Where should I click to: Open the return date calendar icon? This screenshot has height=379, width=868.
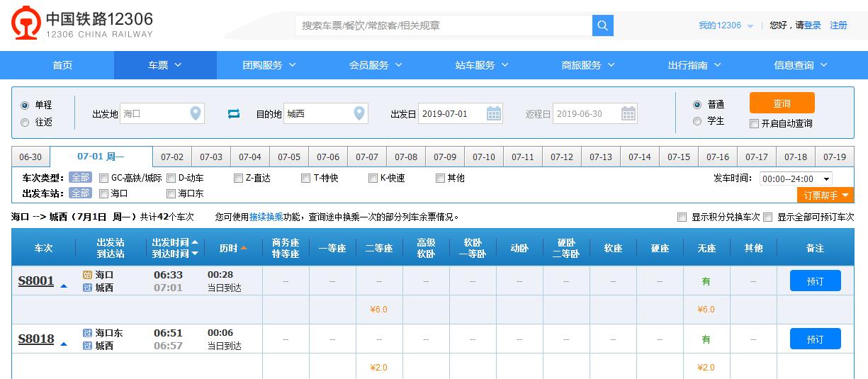pyautogui.click(x=628, y=113)
